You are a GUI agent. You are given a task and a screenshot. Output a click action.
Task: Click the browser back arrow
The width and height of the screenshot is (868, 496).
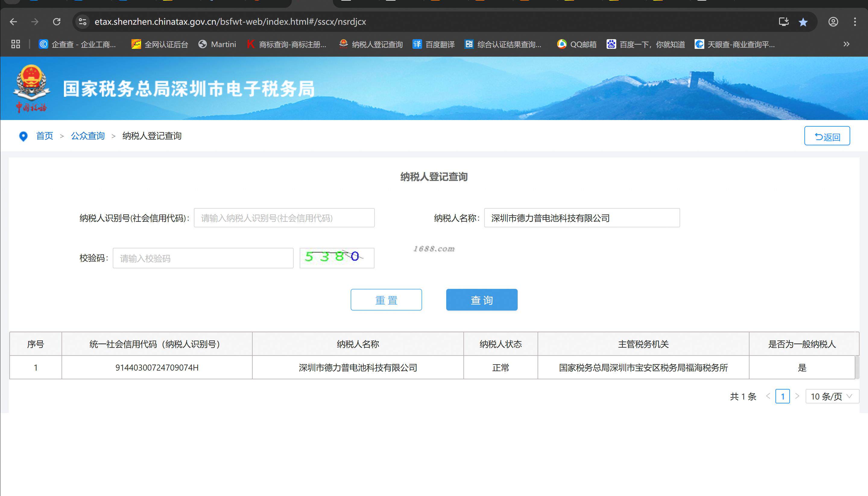[14, 22]
